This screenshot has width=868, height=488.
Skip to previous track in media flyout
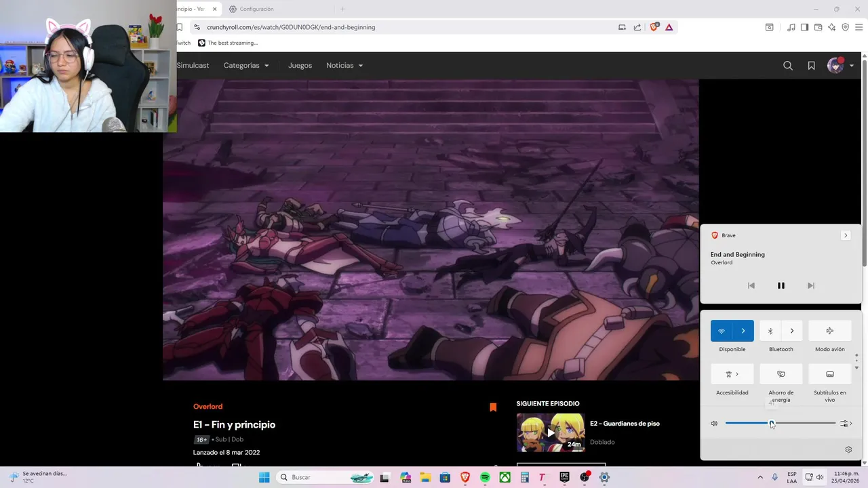click(x=751, y=285)
